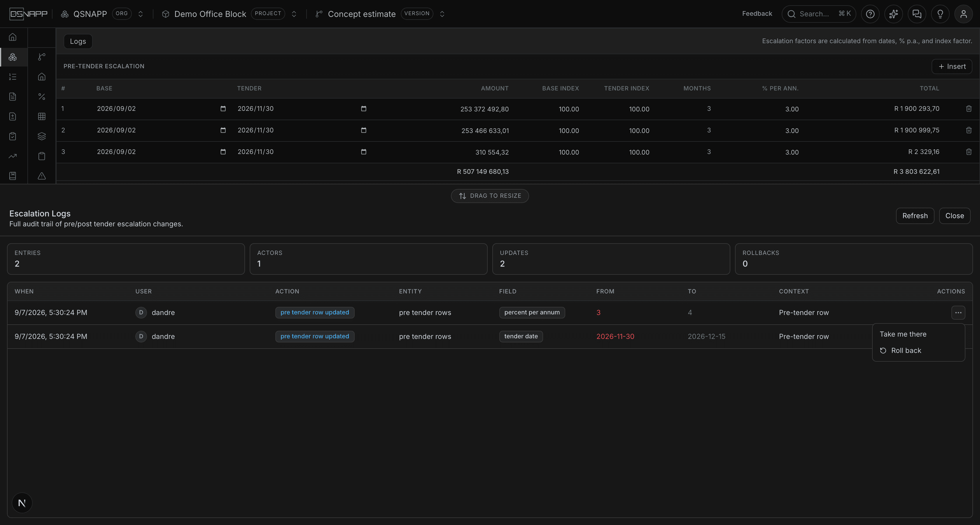
Task: Click the branch icon in secondary sidebar
Action: coord(42,57)
